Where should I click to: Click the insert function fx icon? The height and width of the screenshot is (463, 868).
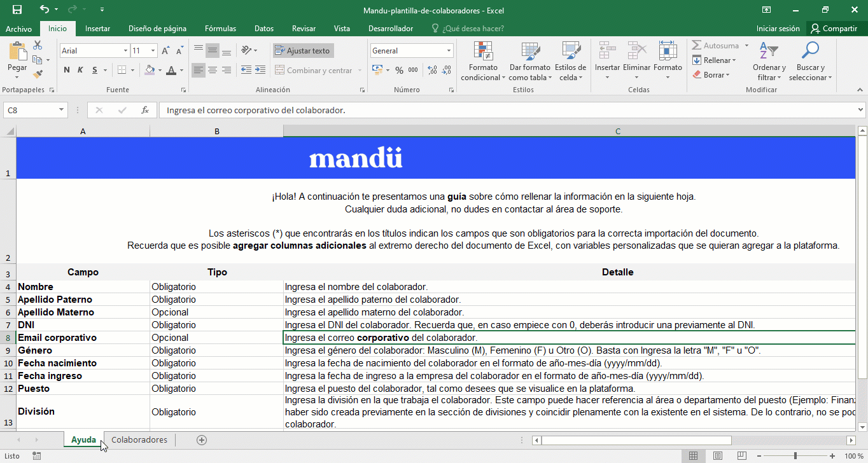(145, 110)
